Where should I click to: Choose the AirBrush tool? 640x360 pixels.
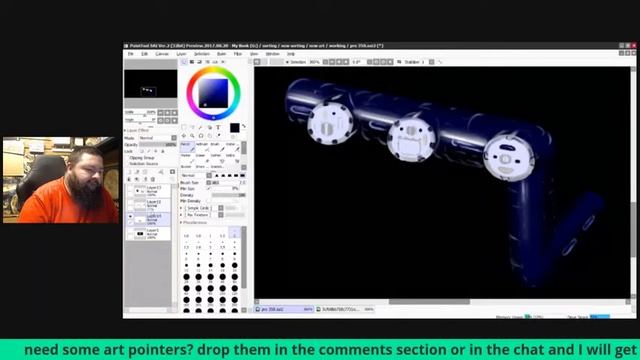point(202,147)
